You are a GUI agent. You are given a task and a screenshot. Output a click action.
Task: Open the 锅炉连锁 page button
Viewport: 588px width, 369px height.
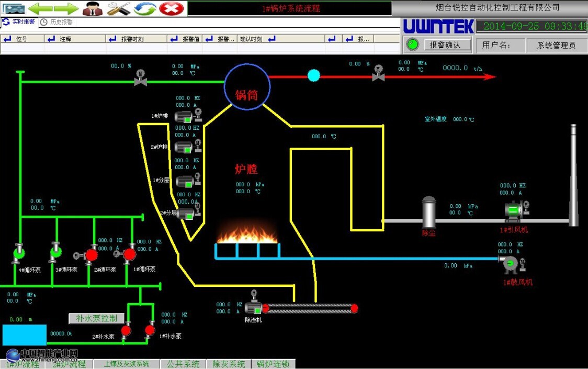point(273,364)
